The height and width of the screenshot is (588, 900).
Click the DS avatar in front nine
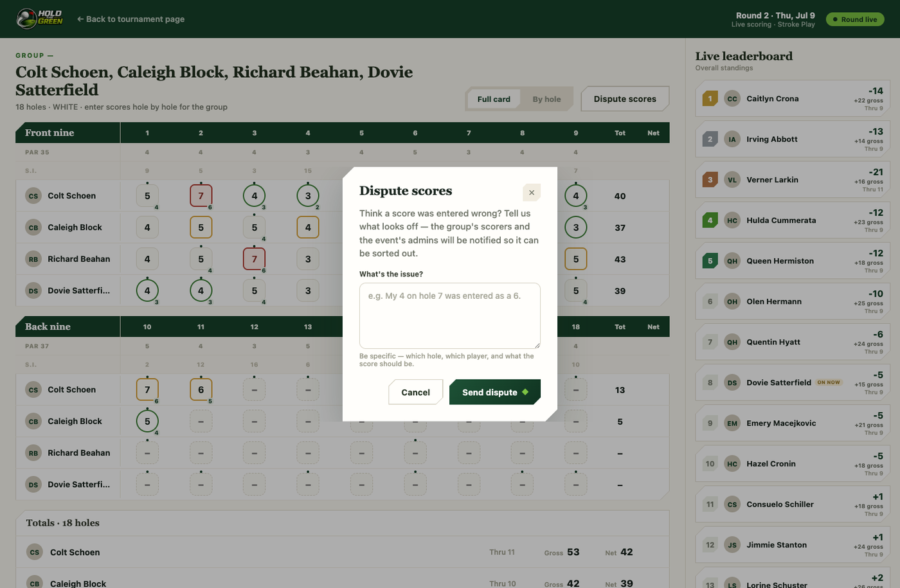(x=33, y=290)
